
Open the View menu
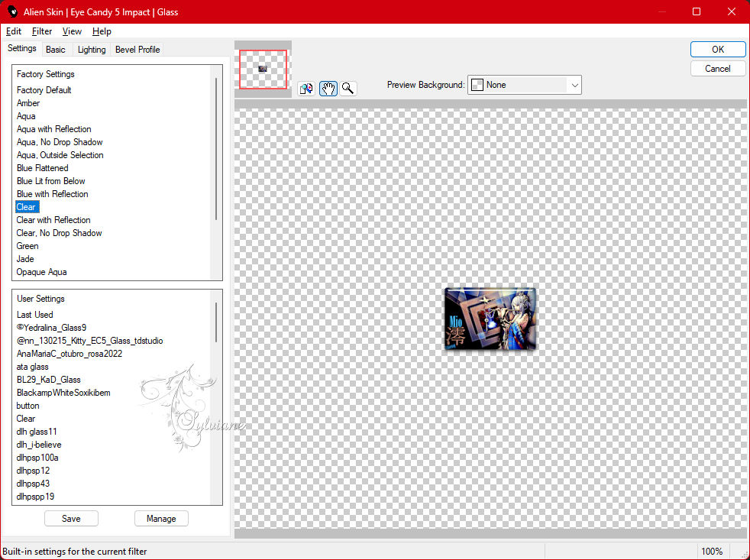pyautogui.click(x=72, y=31)
